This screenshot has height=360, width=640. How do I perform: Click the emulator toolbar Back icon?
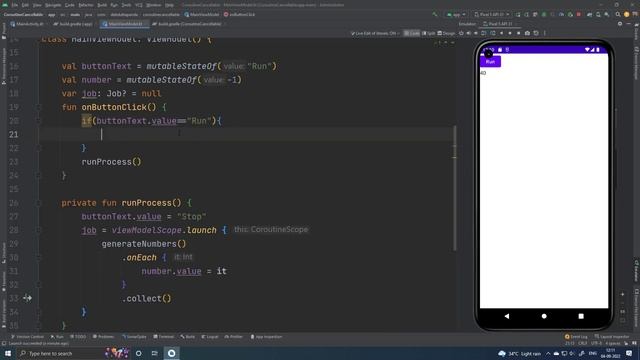pyautogui.click(x=502, y=33)
